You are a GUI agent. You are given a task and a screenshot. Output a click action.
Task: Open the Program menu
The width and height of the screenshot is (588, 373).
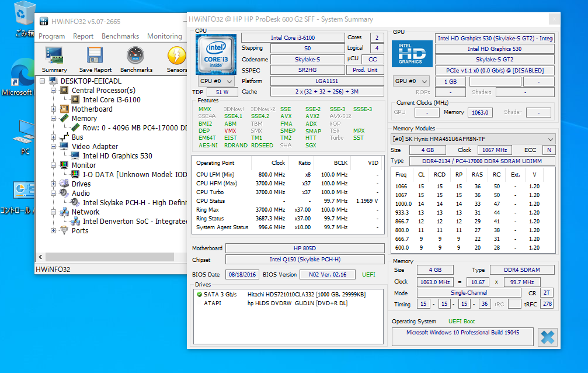point(51,36)
